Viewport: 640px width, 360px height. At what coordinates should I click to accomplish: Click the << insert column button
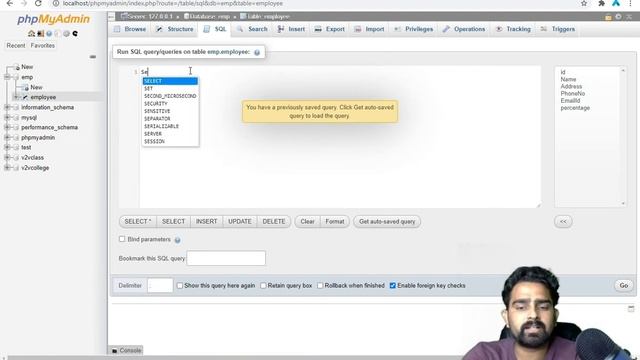tap(563, 222)
